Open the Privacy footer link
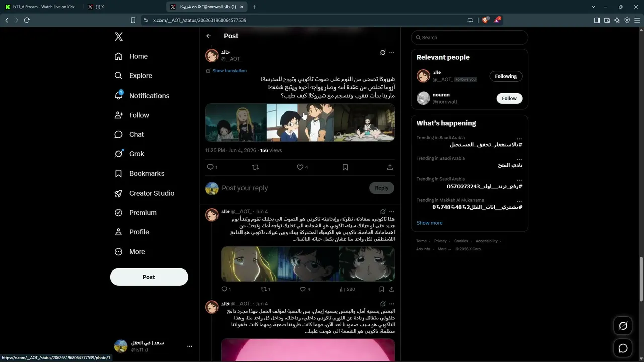Image resolution: width=644 pixels, height=362 pixels. (440, 241)
